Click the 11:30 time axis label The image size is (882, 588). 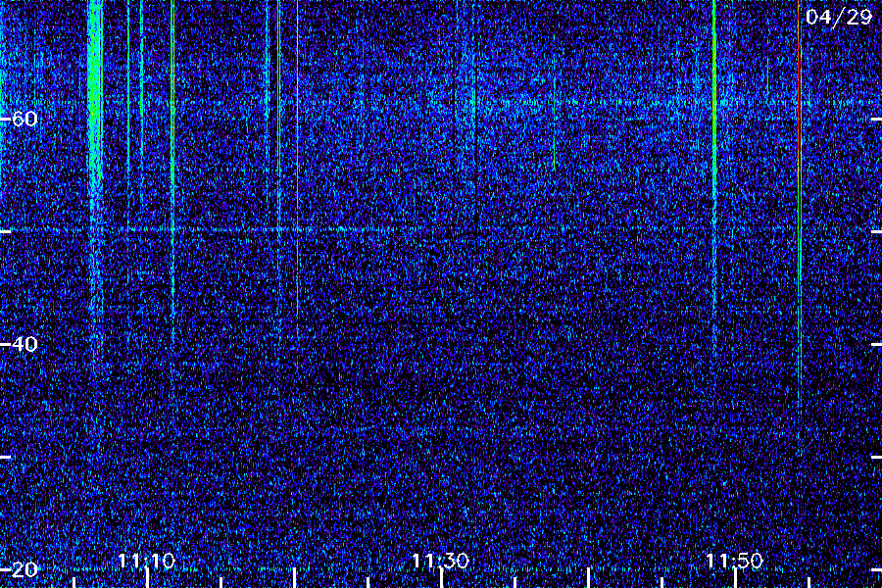click(x=440, y=561)
